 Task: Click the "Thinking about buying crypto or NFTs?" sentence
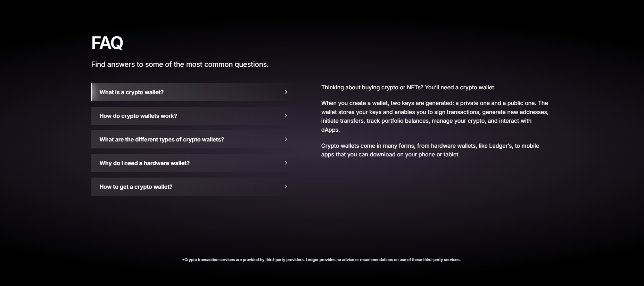tap(372, 88)
